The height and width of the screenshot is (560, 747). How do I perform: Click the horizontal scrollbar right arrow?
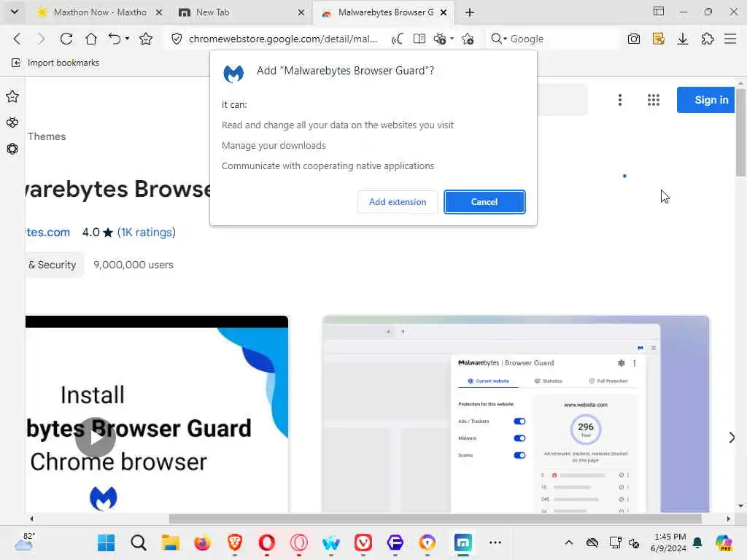729,518
